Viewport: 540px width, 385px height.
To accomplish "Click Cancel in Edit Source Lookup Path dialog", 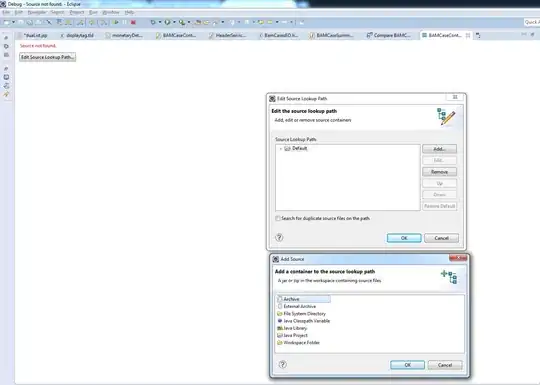I will [x=442, y=238].
